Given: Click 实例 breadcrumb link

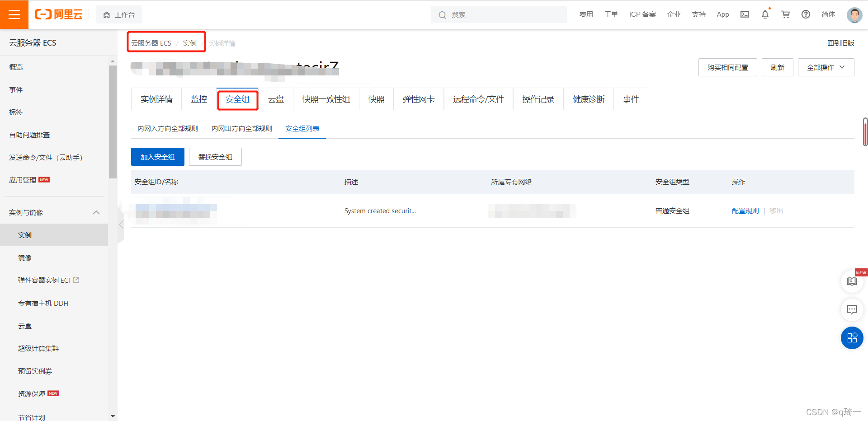Looking at the screenshot, I should (189, 43).
